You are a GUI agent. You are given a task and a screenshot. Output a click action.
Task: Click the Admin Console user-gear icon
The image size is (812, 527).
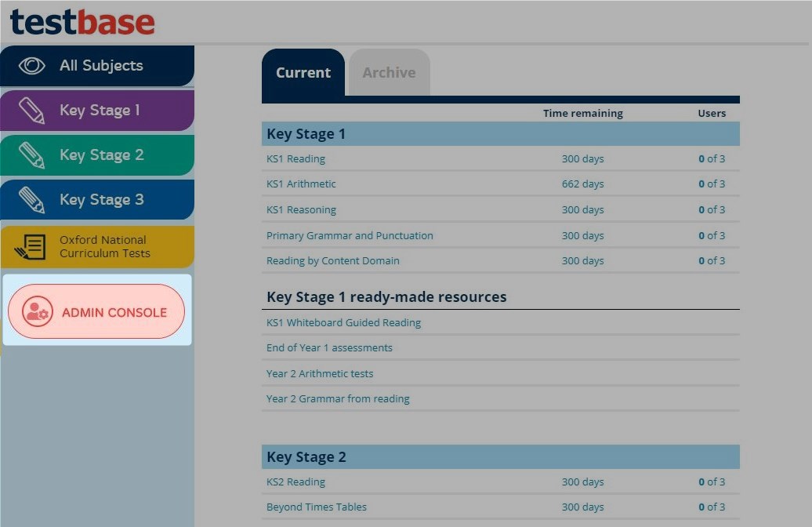pyautogui.click(x=37, y=312)
